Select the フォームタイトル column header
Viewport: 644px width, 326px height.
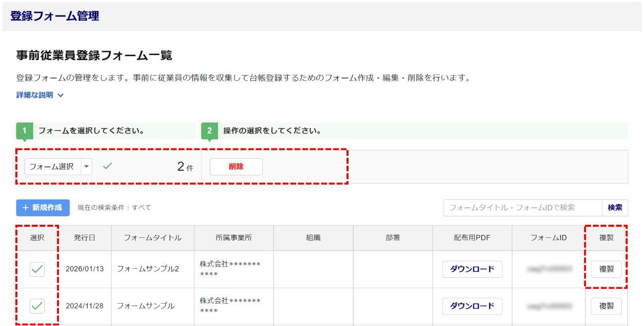pos(152,238)
